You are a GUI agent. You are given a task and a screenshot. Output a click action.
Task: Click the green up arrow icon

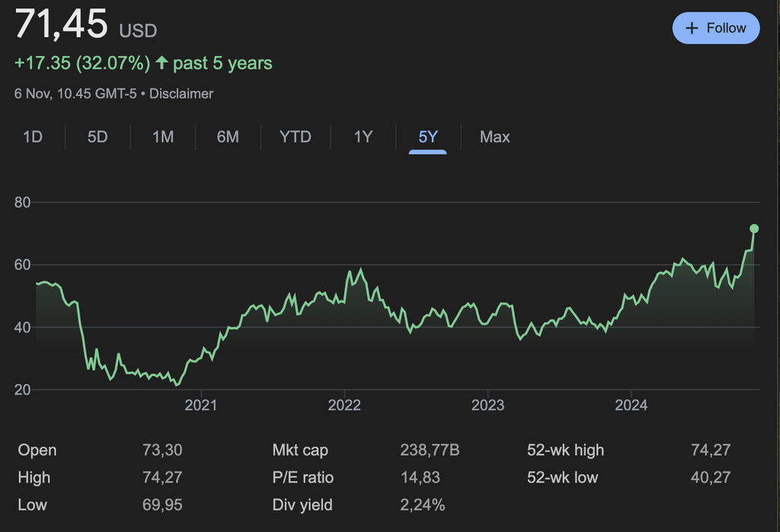click(161, 63)
